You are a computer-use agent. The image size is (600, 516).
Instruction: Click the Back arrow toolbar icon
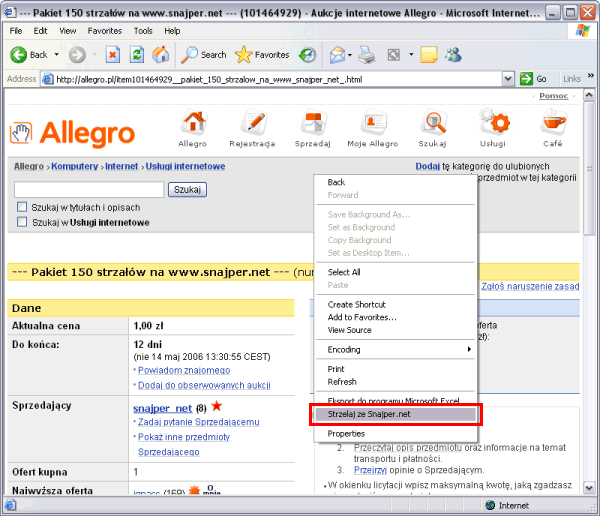tap(18, 55)
